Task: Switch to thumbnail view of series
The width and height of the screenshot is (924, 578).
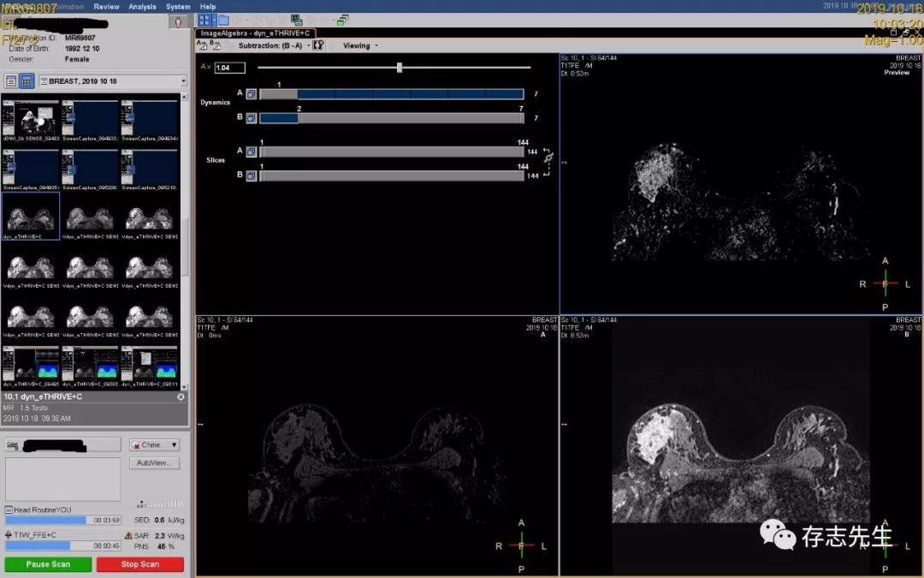Action: (27, 80)
